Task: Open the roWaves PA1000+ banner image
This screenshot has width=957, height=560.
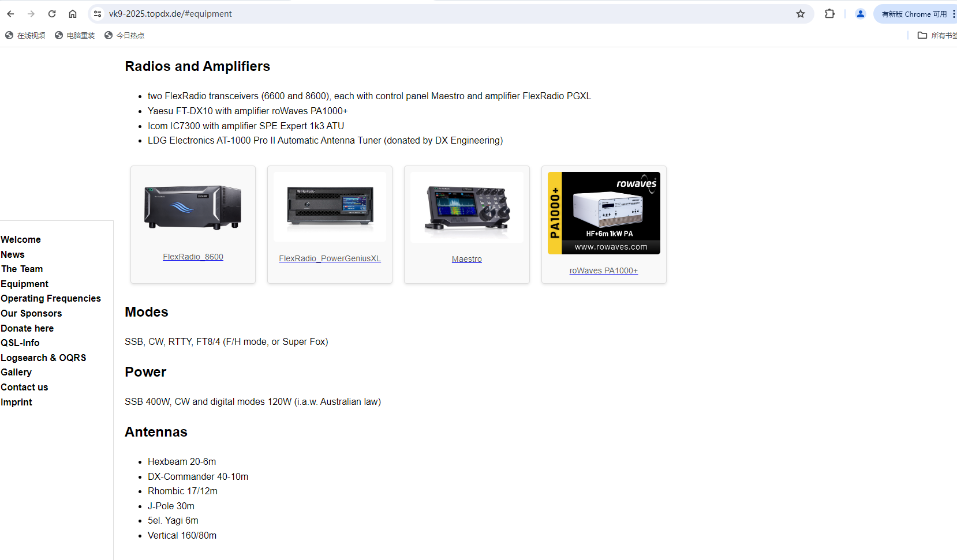Action: [604, 213]
